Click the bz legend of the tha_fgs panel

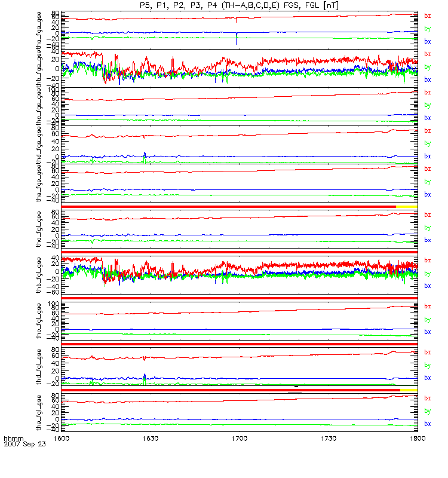coord(428,16)
